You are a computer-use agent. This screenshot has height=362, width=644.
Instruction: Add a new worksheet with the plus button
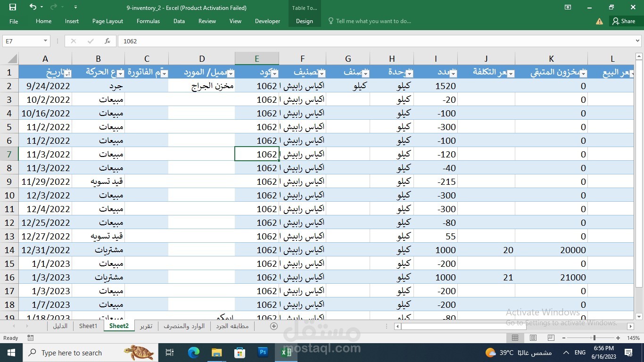(273, 326)
